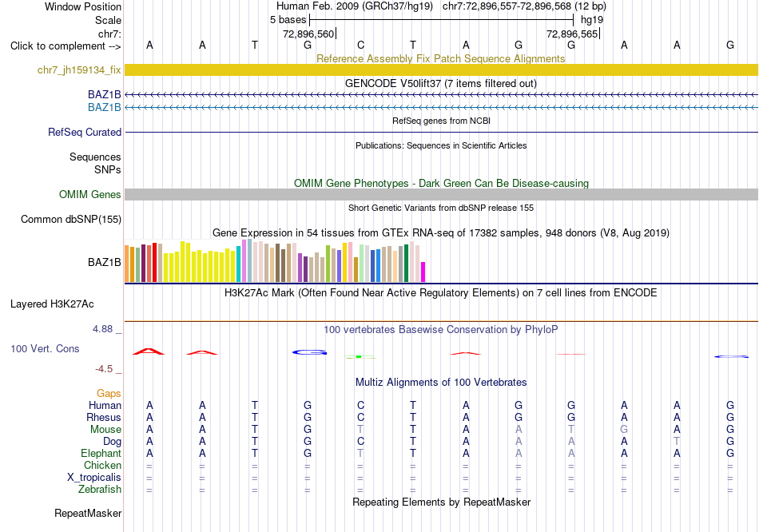
Task: Click the dark green GTEx expression bar
Action: coord(406,264)
